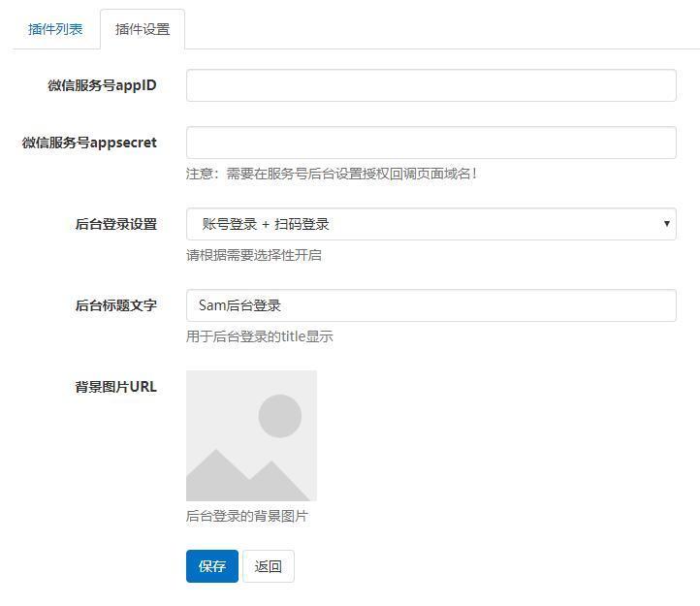The image size is (700, 606).
Task: Select the 后台登录设置 label
Action: tap(116, 224)
